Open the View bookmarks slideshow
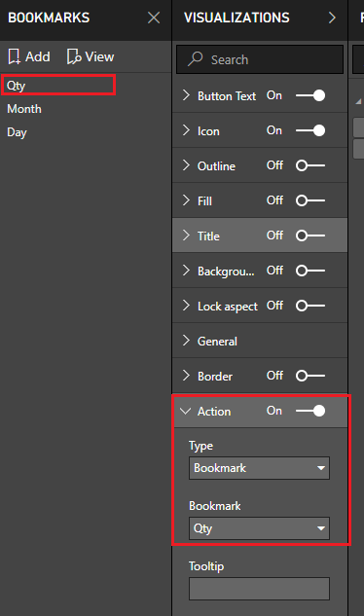This screenshot has height=616, width=364. (91, 57)
